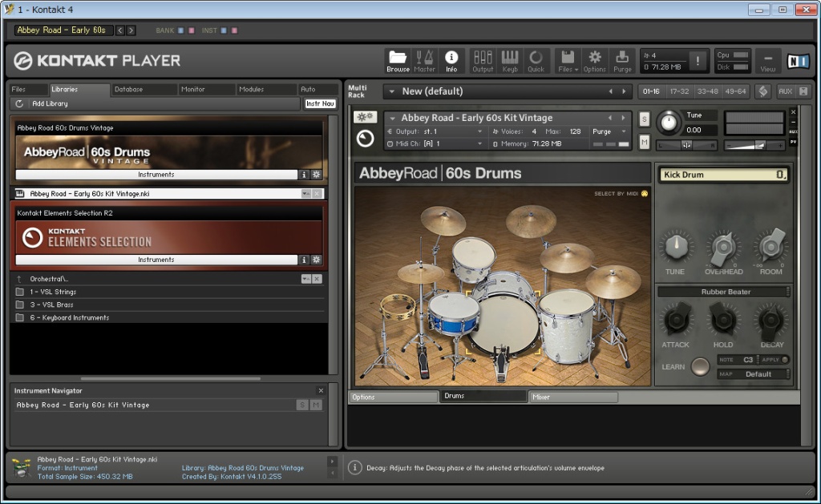The width and height of the screenshot is (821, 504).
Task: Open instrument edit wrench icon
Action: [x=365, y=117]
